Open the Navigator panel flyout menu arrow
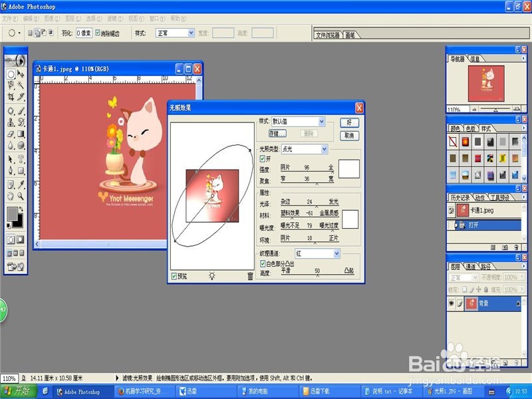 point(523,59)
